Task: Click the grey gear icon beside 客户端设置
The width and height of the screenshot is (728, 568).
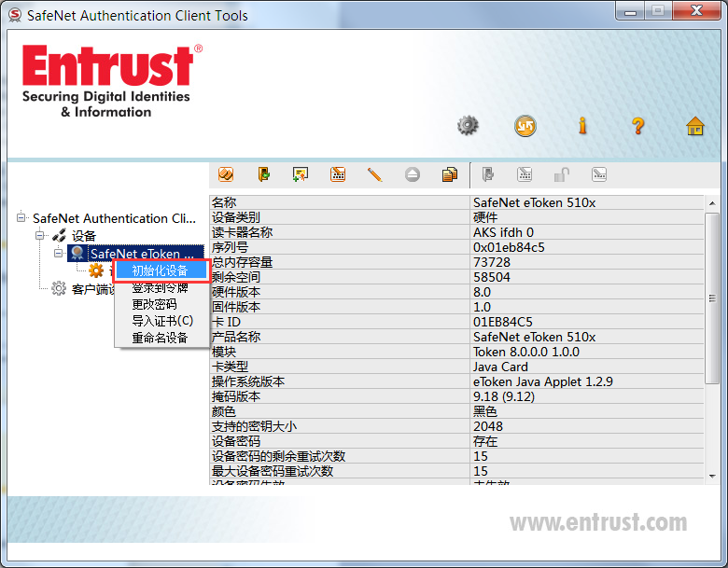Action: click(x=59, y=288)
